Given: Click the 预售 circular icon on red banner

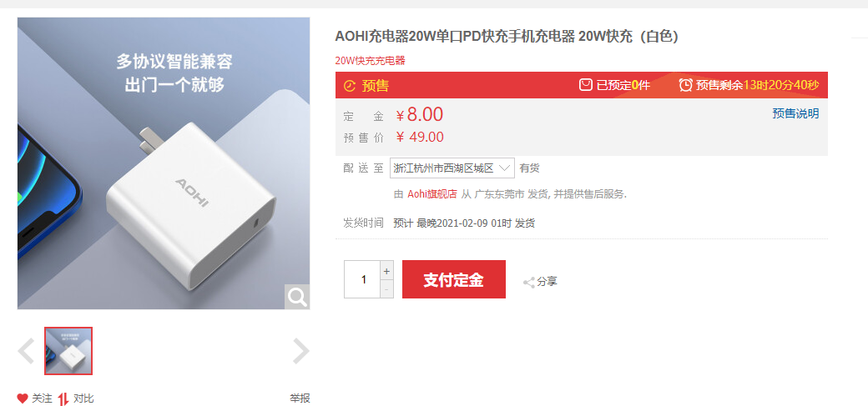Looking at the screenshot, I should click(350, 86).
